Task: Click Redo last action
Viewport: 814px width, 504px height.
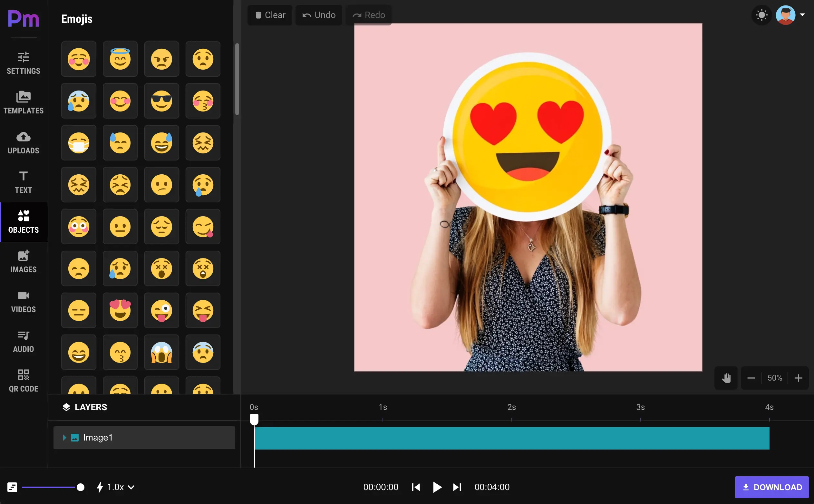Action: [370, 15]
